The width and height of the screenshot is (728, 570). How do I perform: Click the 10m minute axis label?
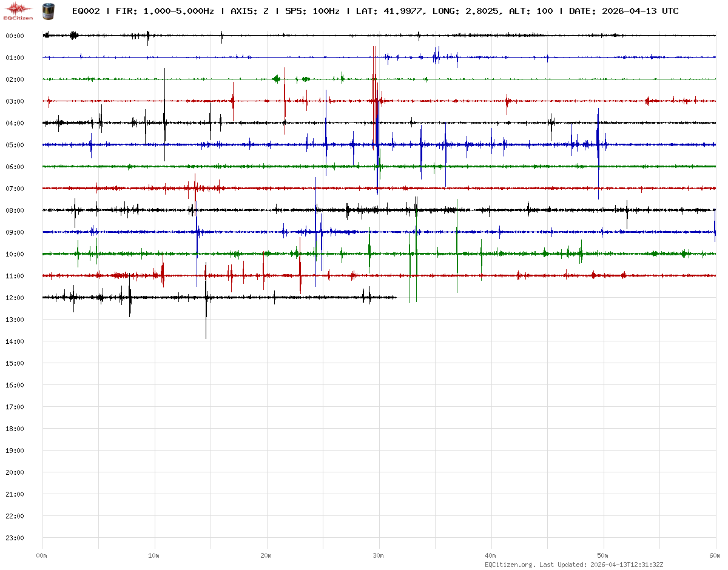point(154,555)
